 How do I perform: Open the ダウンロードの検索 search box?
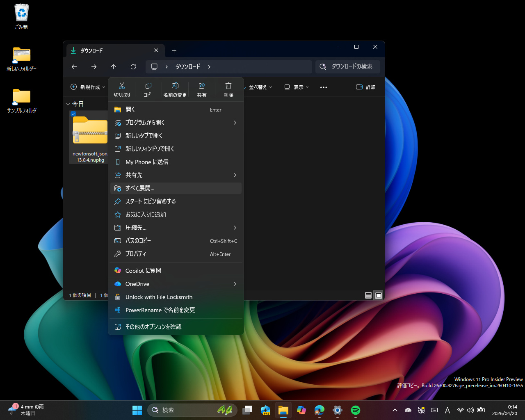click(x=347, y=66)
